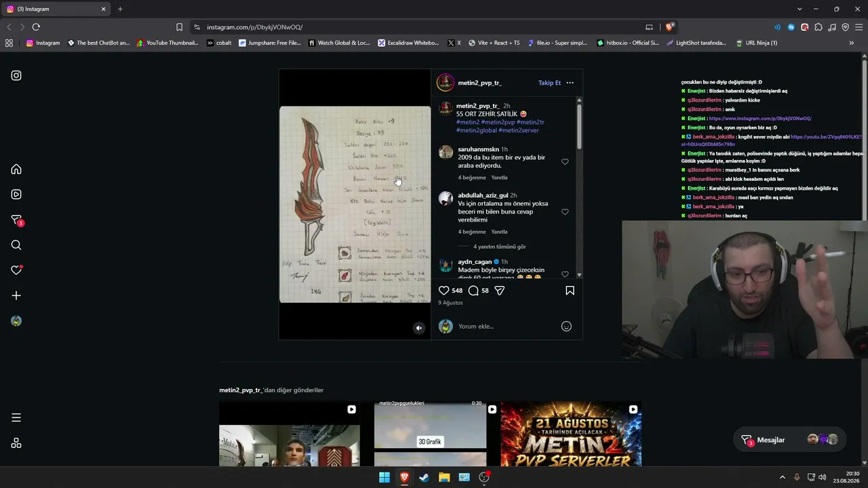Open Instagram home from sidebar
Viewport: 868px width, 488px height.
point(16,169)
